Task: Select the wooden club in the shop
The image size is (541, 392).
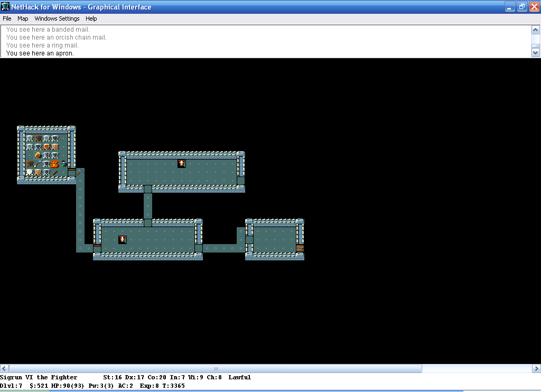Action: click(55, 172)
